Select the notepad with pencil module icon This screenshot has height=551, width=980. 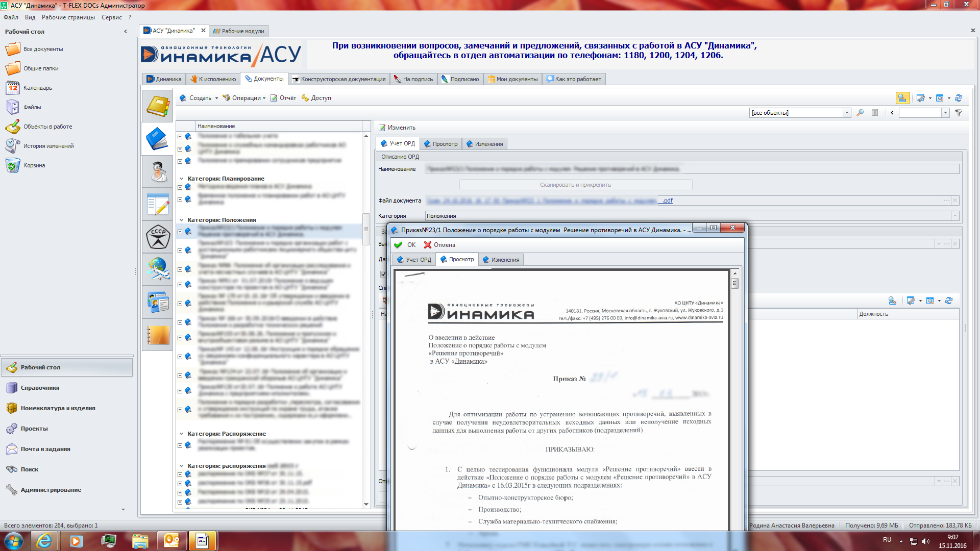[158, 204]
